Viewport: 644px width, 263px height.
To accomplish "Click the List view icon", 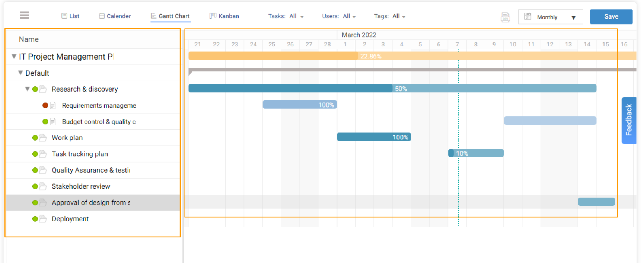I will [x=64, y=16].
